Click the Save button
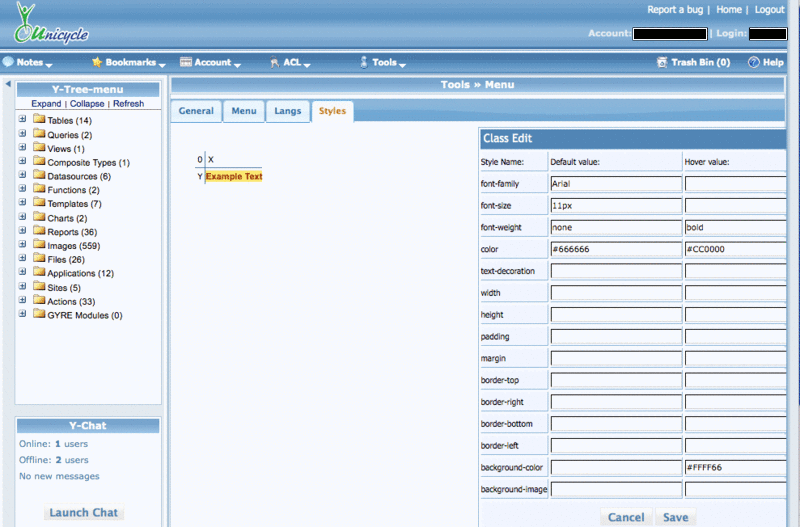 [x=675, y=517]
